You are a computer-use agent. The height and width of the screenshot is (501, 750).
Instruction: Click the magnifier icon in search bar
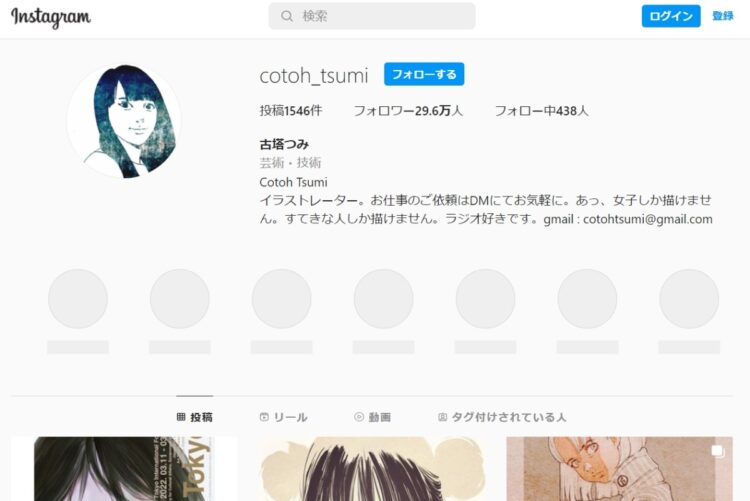[x=287, y=16]
